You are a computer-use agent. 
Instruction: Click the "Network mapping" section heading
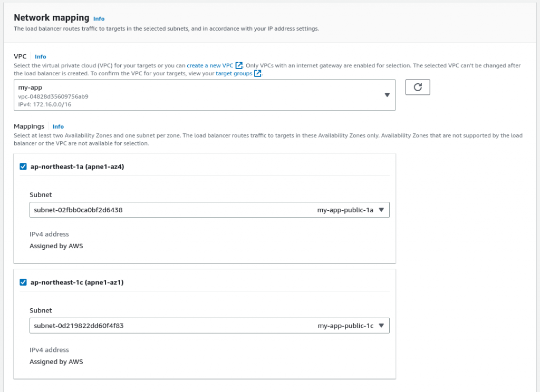click(x=52, y=18)
